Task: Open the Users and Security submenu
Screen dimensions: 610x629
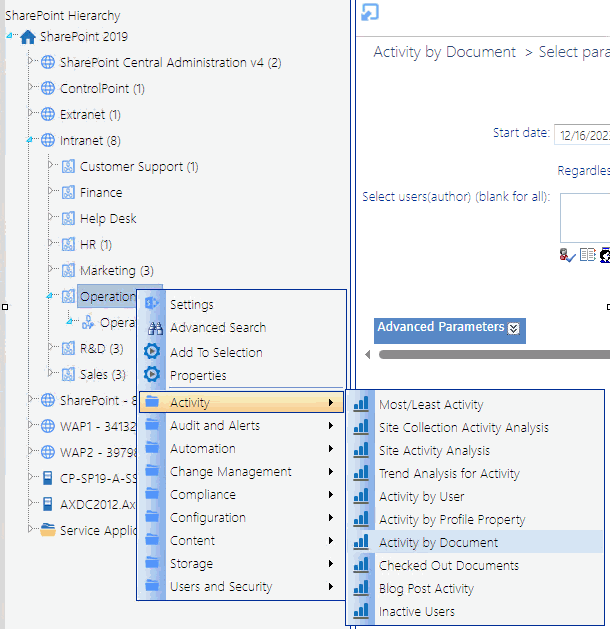Action: [241, 586]
